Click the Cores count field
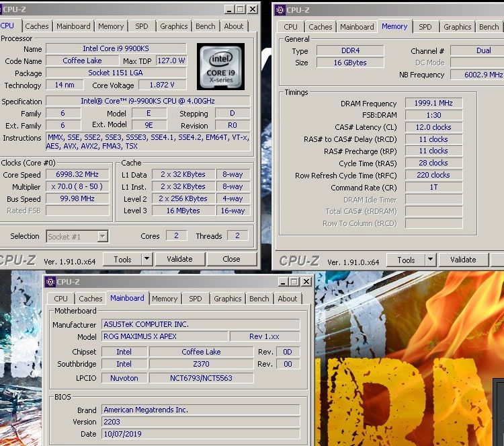 [x=176, y=235]
